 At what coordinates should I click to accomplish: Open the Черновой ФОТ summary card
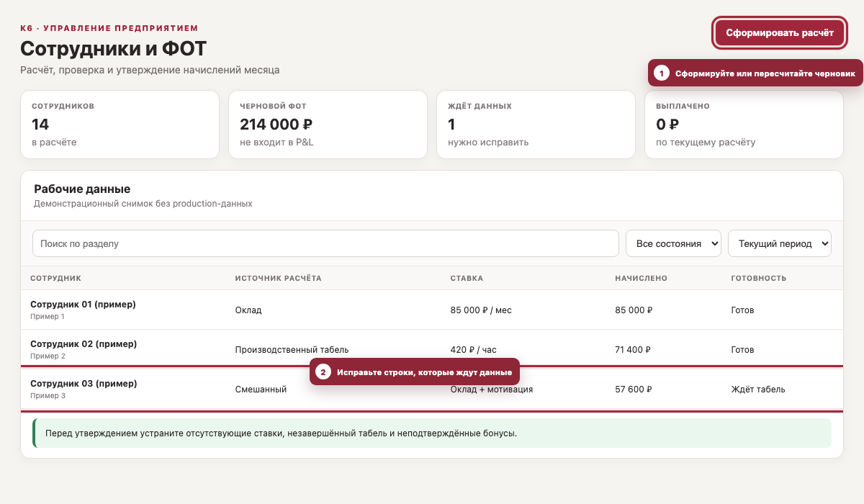click(x=328, y=124)
